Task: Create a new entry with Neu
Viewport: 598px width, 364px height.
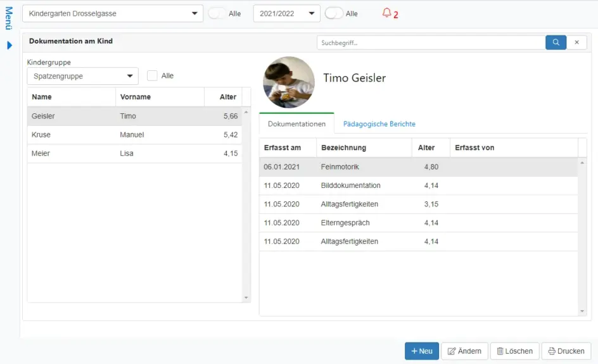Action: coord(421,351)
